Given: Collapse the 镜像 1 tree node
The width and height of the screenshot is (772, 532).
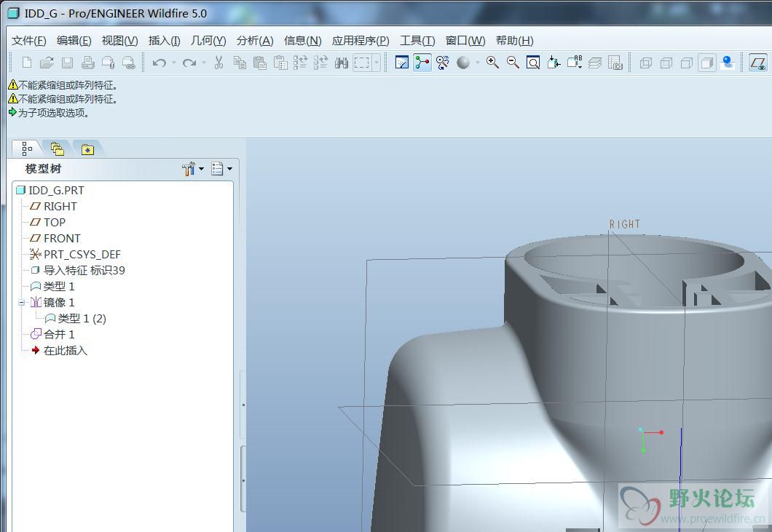Looking at the screenshot, I should (21, 303).
